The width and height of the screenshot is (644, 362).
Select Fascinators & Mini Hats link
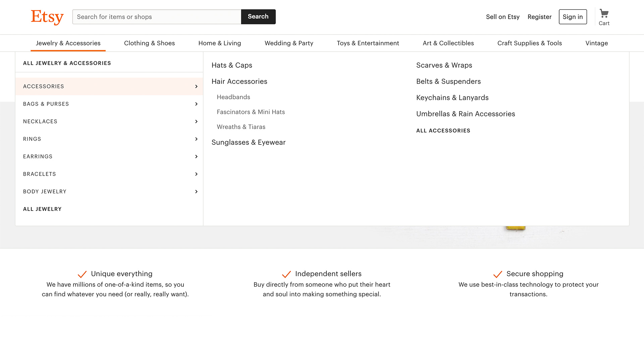point(251,112)
